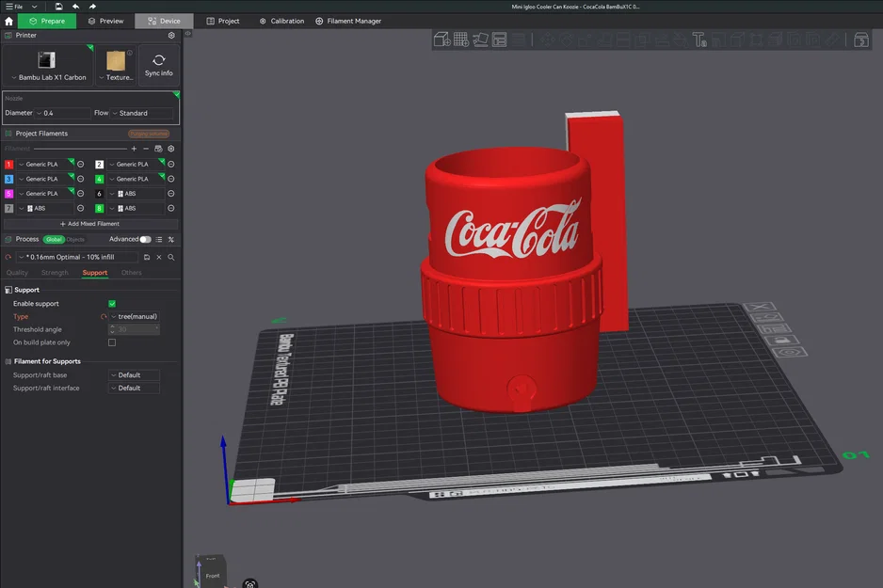Click the Prepare button
Viewport: 883px width, 588px height.
(47, 22)
